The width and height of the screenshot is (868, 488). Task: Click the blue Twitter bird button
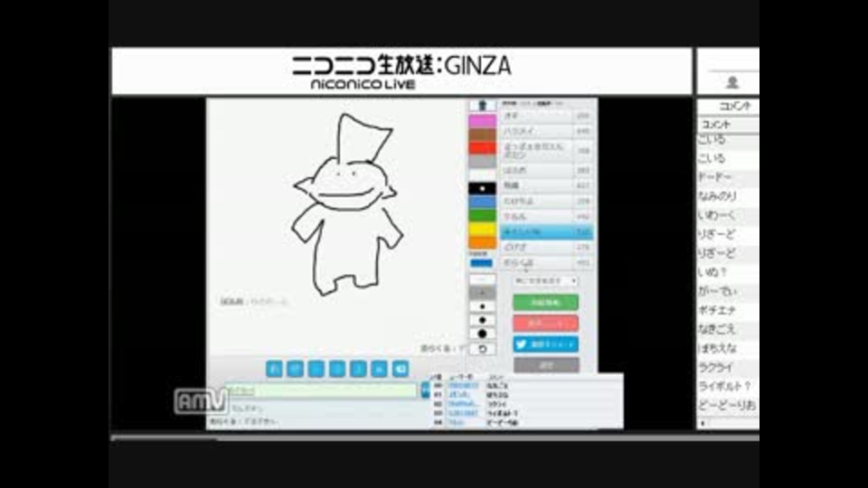[x=546, y=344]
